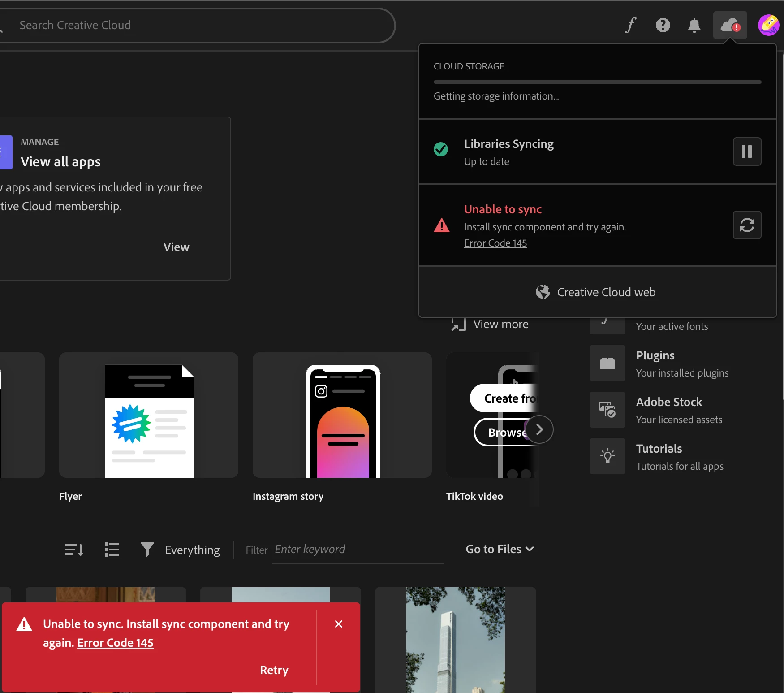Select the Instagram story template thumbnail
This screenshot has width=784, height=693.
342,415
